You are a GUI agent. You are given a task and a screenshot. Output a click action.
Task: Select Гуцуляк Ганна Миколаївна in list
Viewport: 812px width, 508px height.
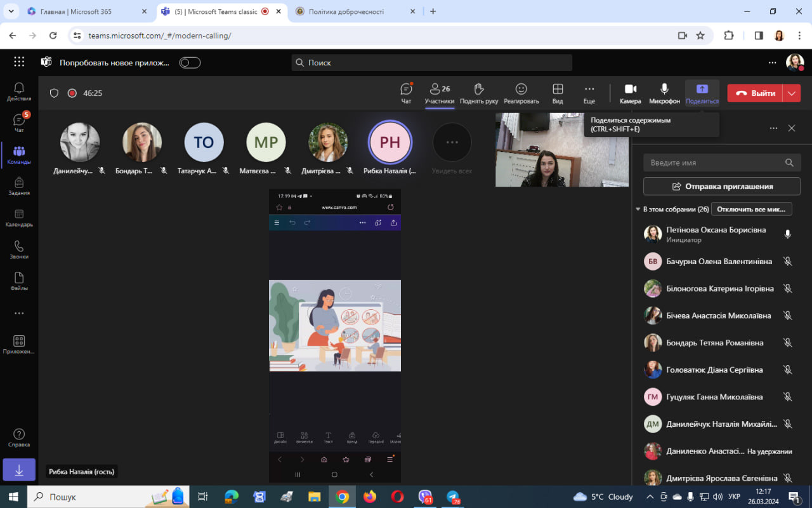point(719,397)
